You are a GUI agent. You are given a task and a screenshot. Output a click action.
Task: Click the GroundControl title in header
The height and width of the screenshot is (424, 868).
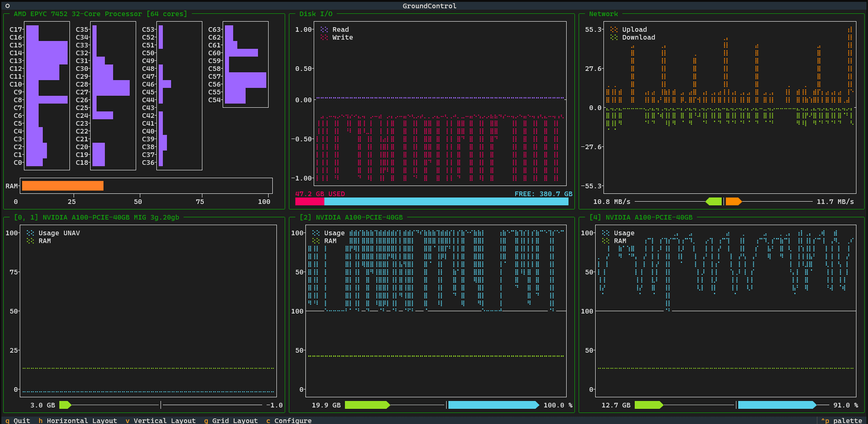coord(429,6)
